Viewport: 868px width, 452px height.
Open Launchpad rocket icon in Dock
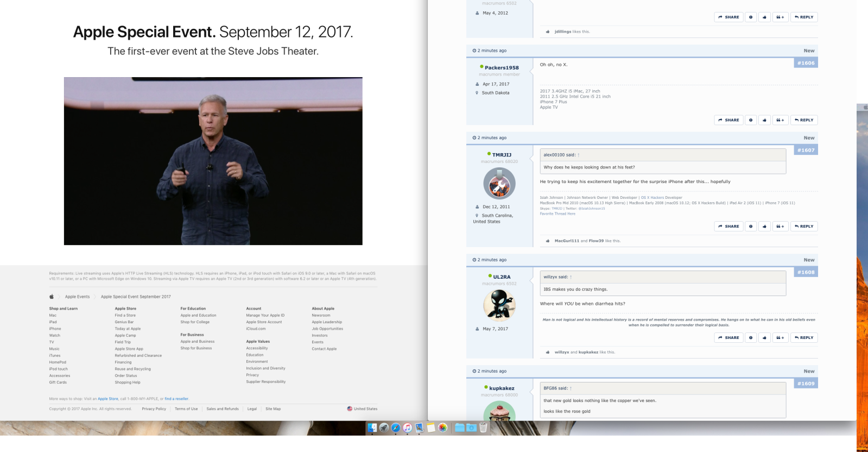(x=384, y=428)
